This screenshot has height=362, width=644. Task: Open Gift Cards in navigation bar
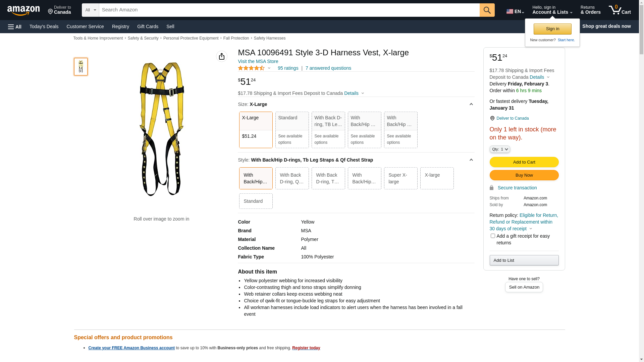point(148,26)
